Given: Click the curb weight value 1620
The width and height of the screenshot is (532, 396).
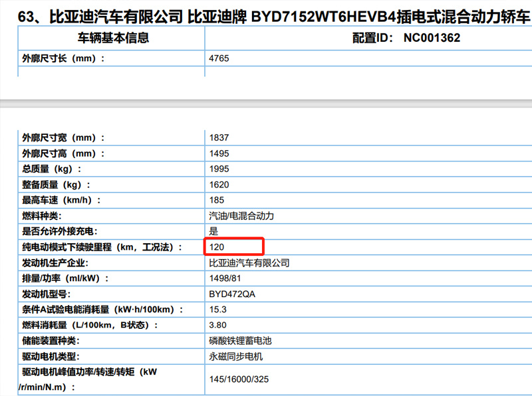Looking at the screenshot, I should [x=219, y=185].
